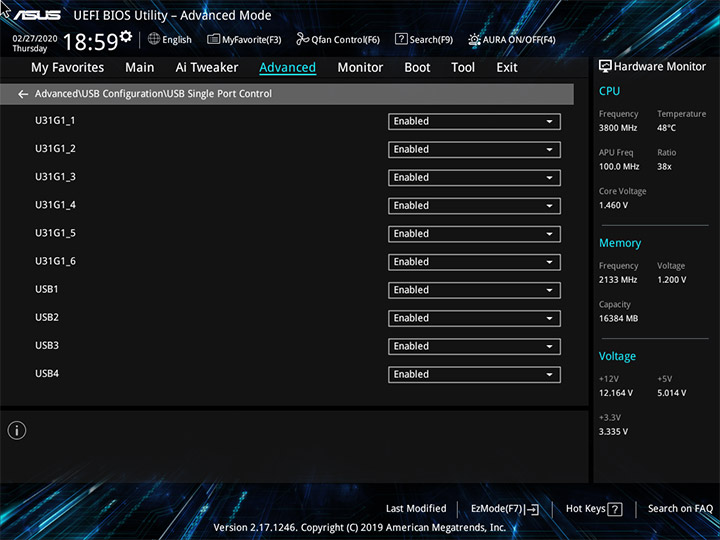Toggle the AURA ON/OFF light icon
The image size is (720, 540).
pos(474,39)
